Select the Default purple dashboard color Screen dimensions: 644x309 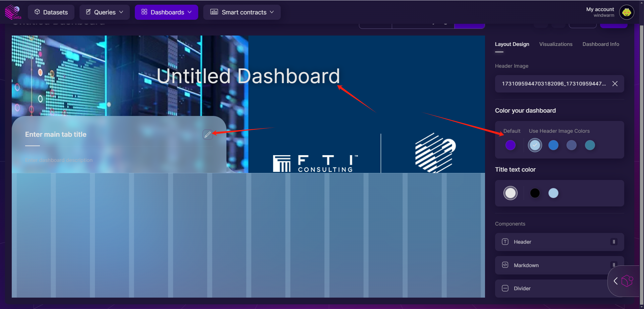[x=510, y=145]
